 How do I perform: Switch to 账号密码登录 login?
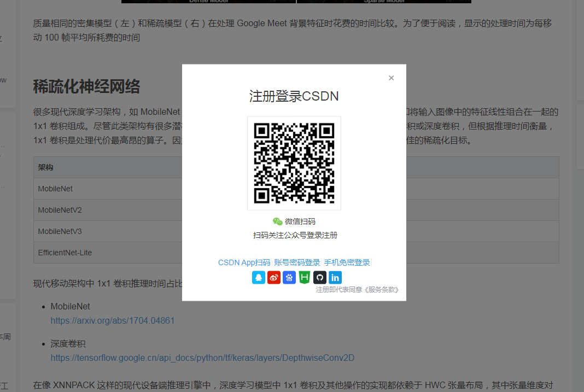(x=297, y=262)
